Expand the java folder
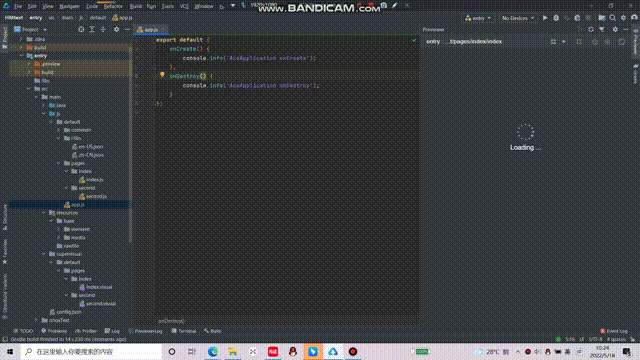 (44, 105)
